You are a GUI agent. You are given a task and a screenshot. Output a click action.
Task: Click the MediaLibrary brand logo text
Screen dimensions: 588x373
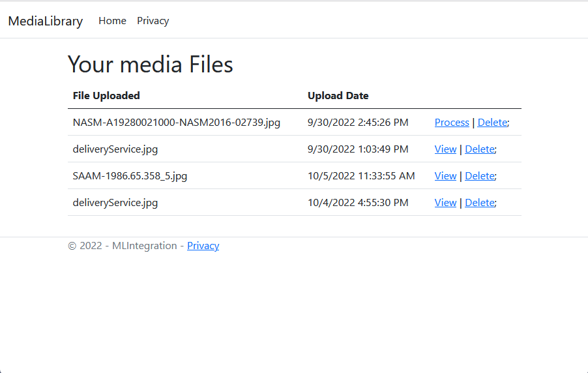(x=46, y=21)
